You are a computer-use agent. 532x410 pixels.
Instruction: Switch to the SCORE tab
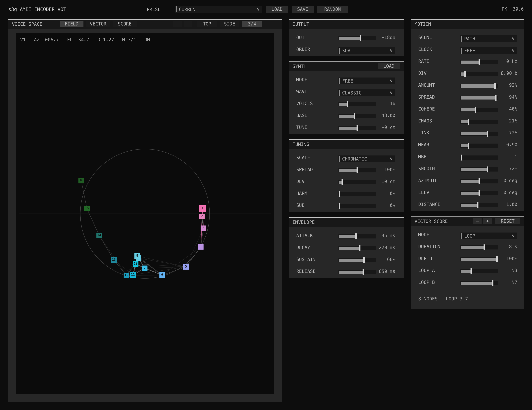(x=124, y=24)
